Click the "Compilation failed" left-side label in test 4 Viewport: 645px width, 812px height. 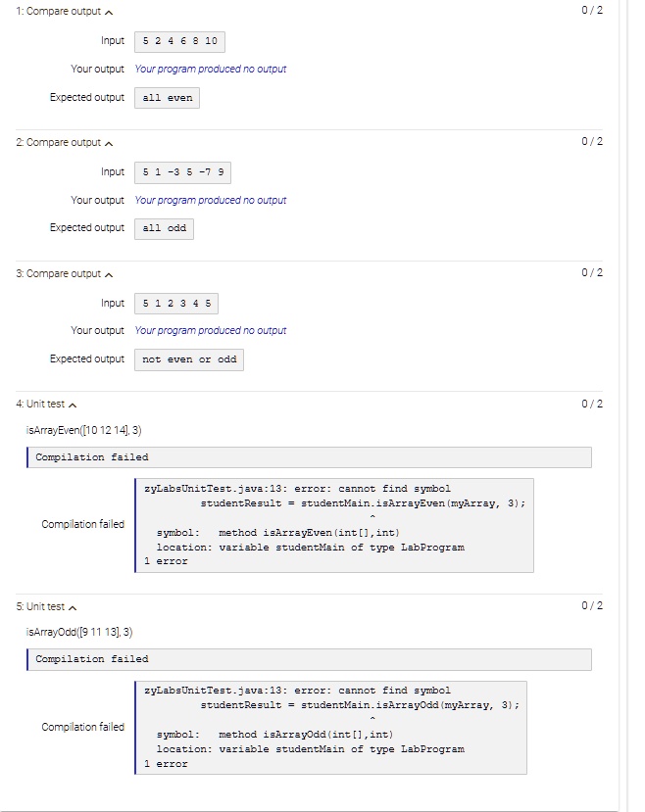(83, 523)
